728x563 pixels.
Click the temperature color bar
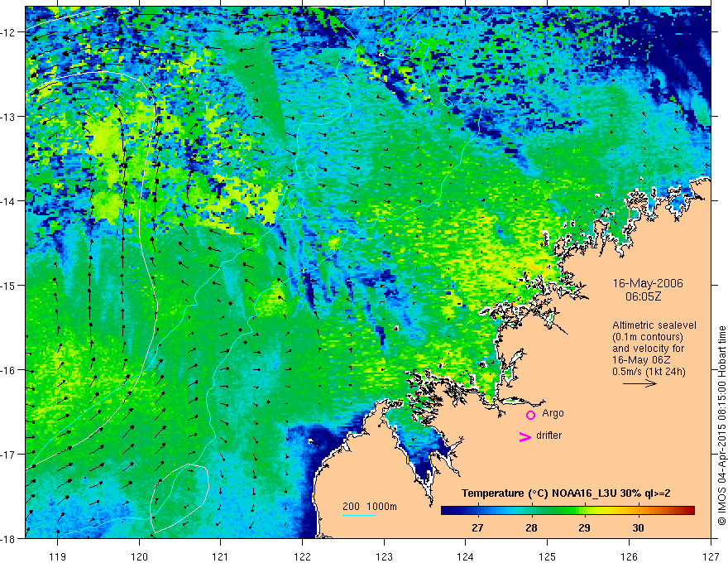click(568, 510)
